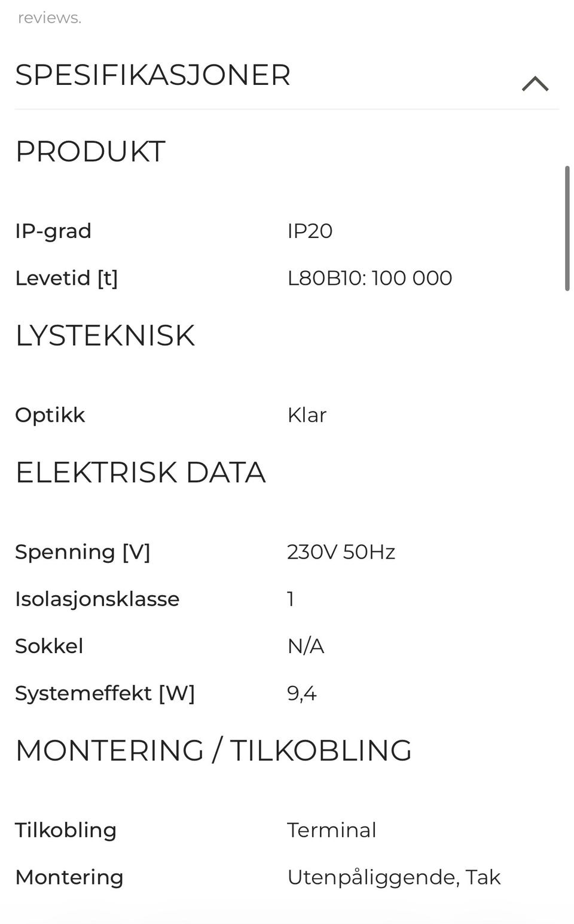Viewport: 574px width, 924px height.
Task: Click the vertical scrollbar thumb
Action: click(567, 228)
